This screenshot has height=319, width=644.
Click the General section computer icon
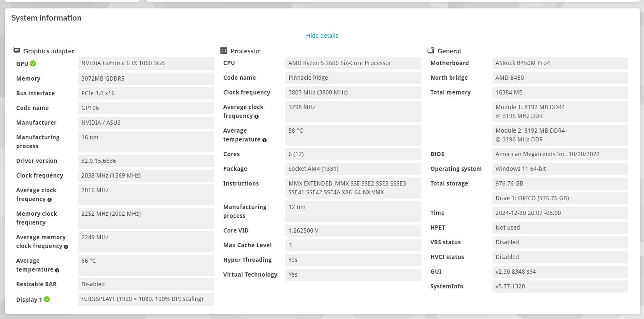pyautogui.click(x=431, y=51)
